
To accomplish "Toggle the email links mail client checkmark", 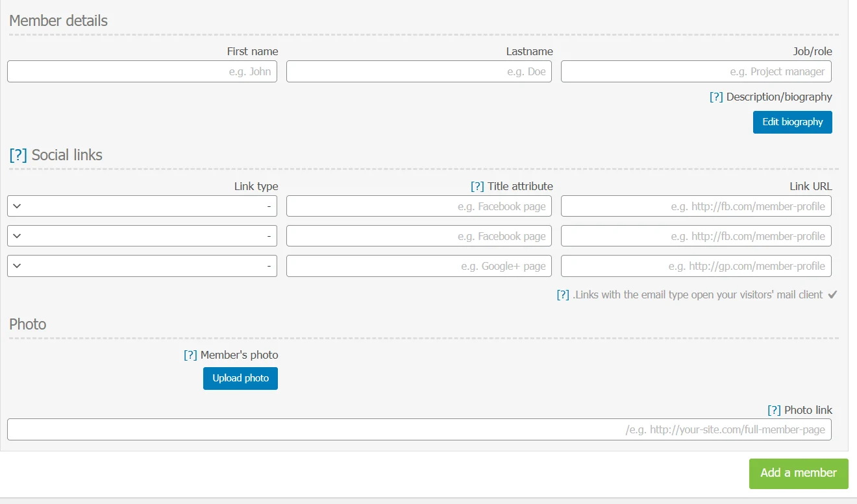I will tap(832, 294).
